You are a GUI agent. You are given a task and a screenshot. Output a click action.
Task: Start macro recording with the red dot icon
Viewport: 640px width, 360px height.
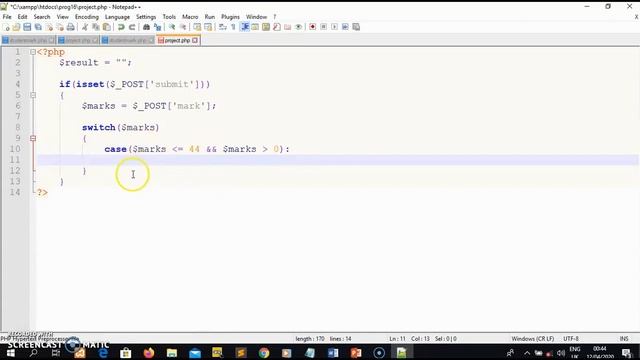[313, 27]
